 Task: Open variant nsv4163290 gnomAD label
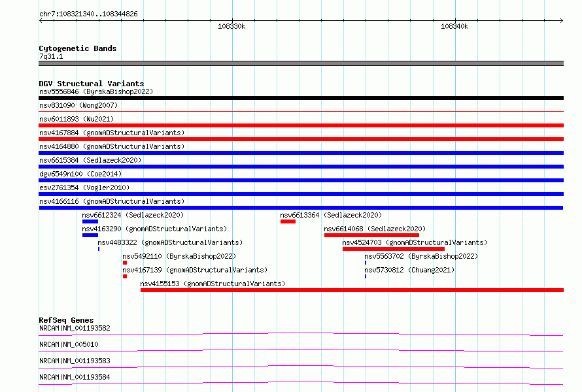(154, 229)
